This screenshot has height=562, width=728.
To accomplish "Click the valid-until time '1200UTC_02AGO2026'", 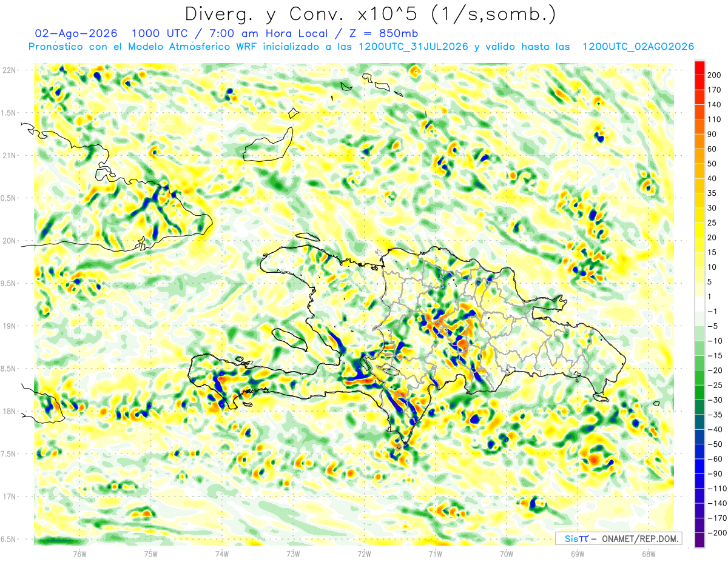I will click(x=638, y=47).
